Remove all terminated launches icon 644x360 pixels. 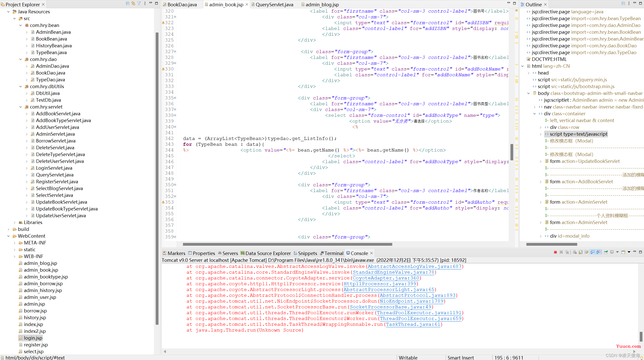click(x=567, y=252)
